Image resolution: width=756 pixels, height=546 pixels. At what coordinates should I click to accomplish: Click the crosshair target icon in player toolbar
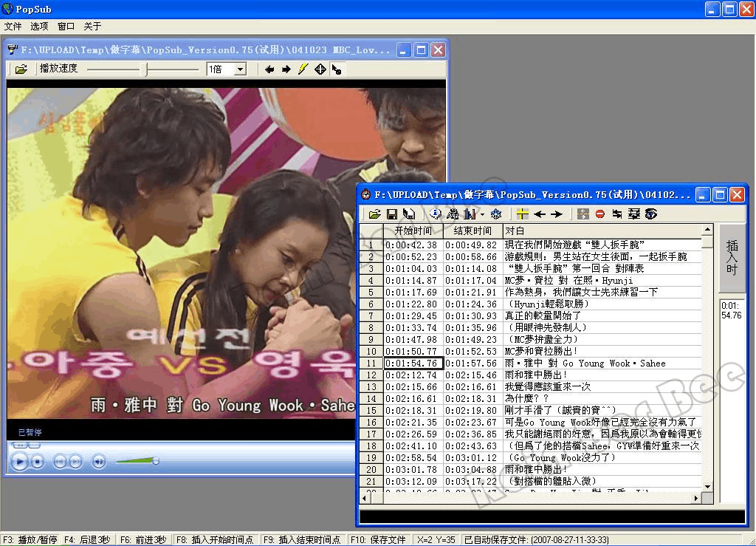pos(320,69)
